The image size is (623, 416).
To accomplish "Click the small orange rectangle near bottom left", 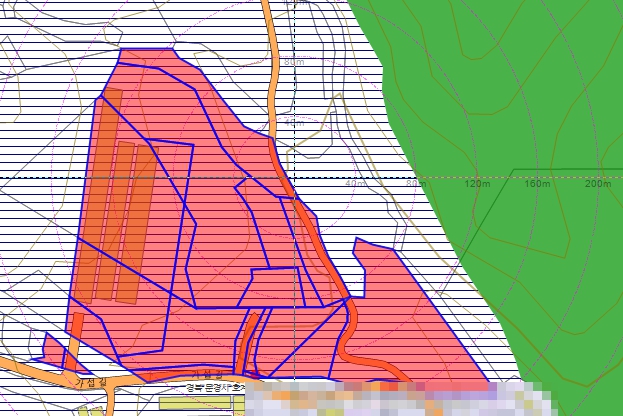I will tap(74, 340).
